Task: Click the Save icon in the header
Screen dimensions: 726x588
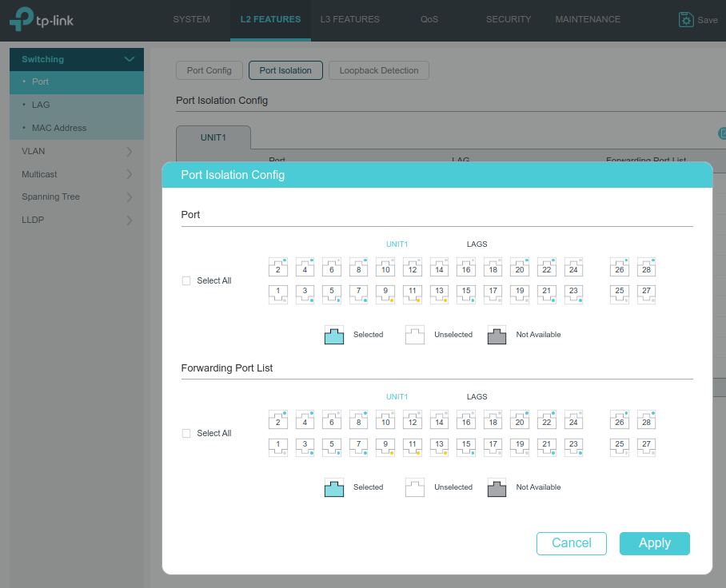Action: pyautogui.click(x=686, y=20)
